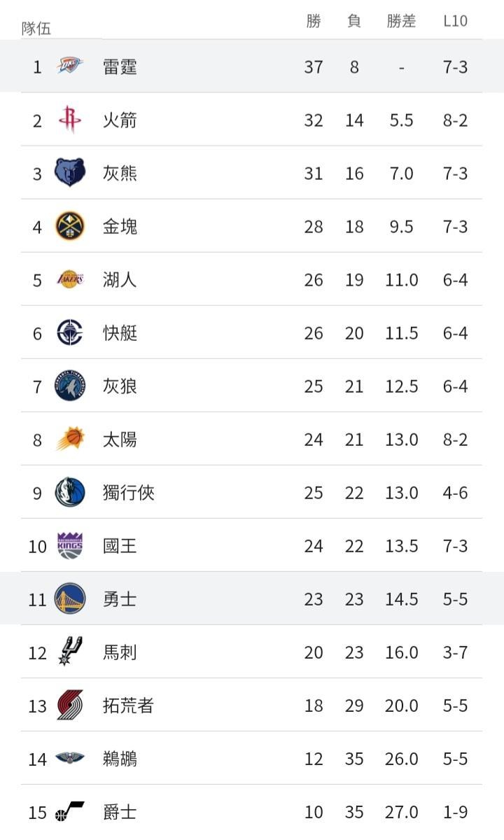
Task: Click the San Antonio Spurs logo
Action: click(70, 652)
